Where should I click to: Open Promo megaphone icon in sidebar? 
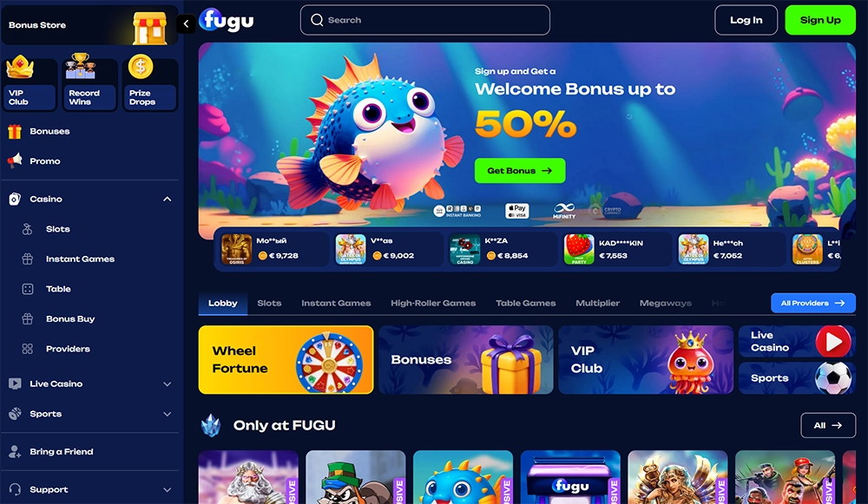(15, 161)
